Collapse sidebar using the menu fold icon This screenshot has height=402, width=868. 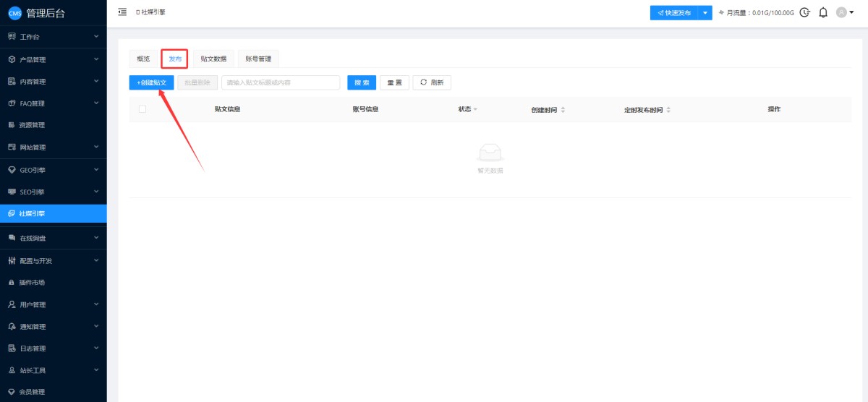tap(122, 12)
